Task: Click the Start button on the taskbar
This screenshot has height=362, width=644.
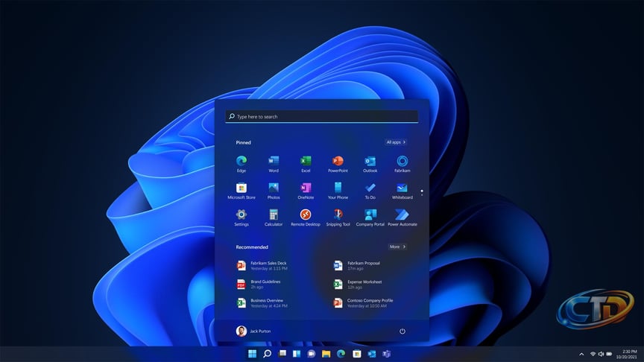Action: tap(252, 354)
